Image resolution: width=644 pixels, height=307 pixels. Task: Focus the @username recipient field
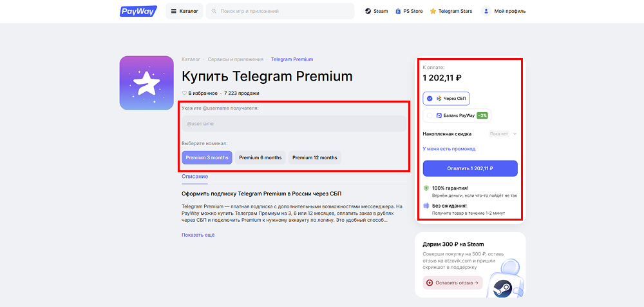coord(294,123)
